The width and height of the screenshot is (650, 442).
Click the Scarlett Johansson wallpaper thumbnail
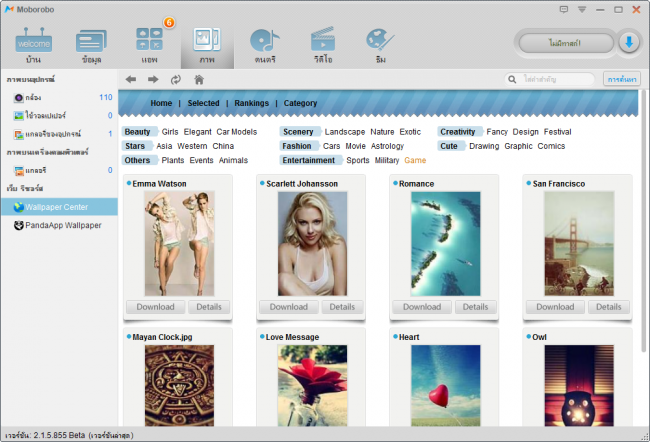(312, 243)
